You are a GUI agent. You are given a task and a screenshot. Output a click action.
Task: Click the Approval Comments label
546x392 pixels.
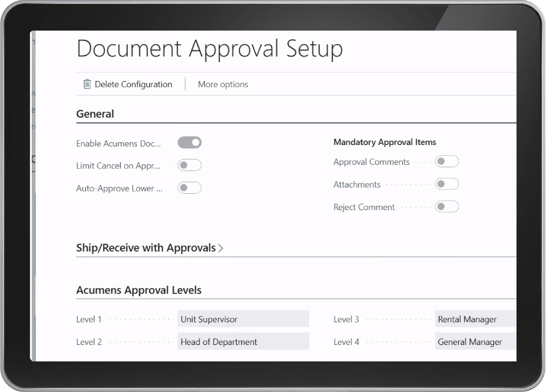(x=371, y=162)
